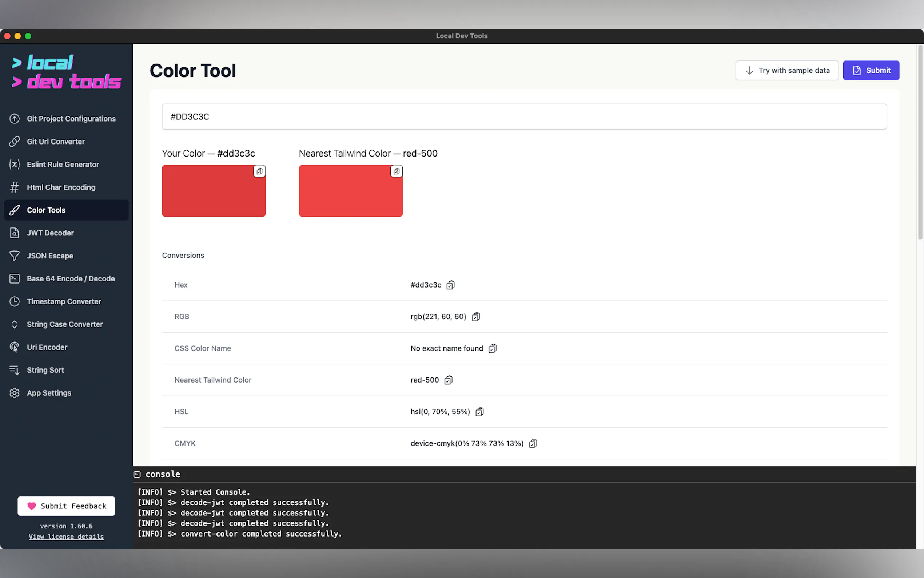The width and height of the screenshot is (924, 578).
Task: Open Timestamp Converter from sidebar
Action: 67,302
